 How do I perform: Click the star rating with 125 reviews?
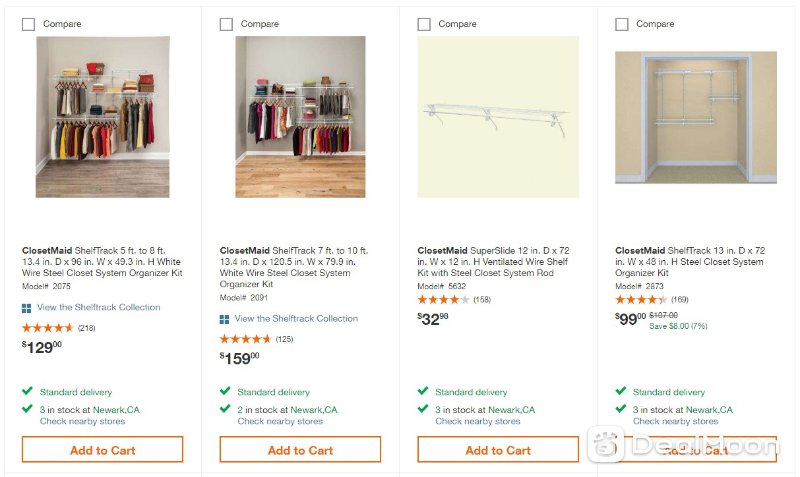tap(245, 339)
